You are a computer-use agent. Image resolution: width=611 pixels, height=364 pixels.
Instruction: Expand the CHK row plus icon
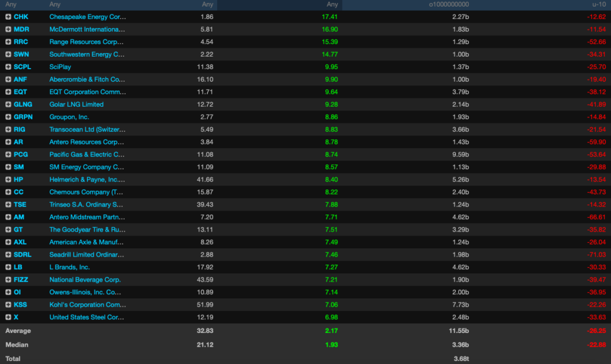tap(8, 17)
